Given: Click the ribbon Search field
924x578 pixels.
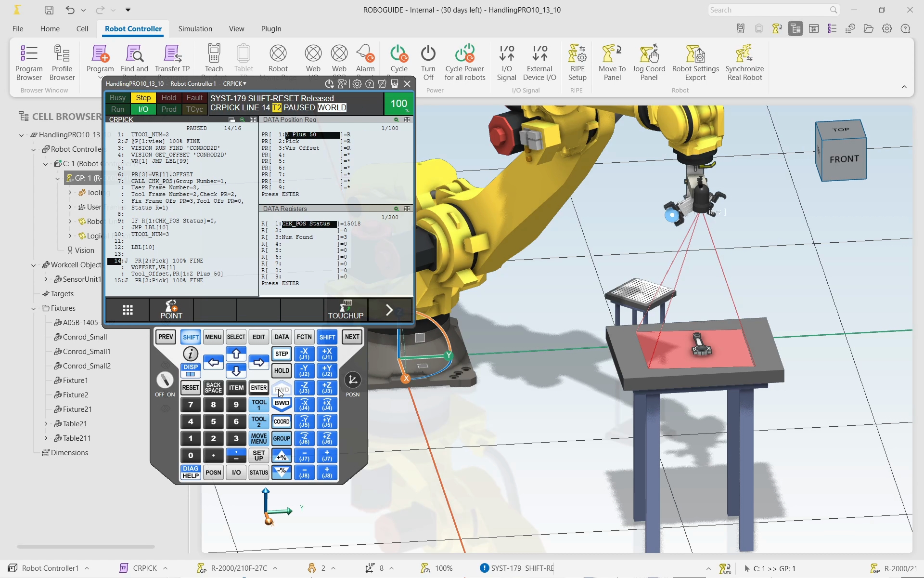Looking at the screenshot, I should point(774,10).
